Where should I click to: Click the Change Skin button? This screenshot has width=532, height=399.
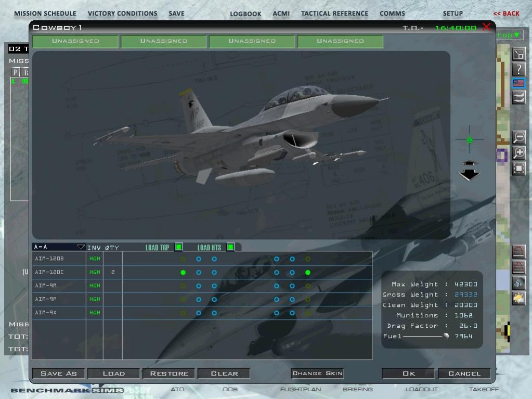(317, 374)
